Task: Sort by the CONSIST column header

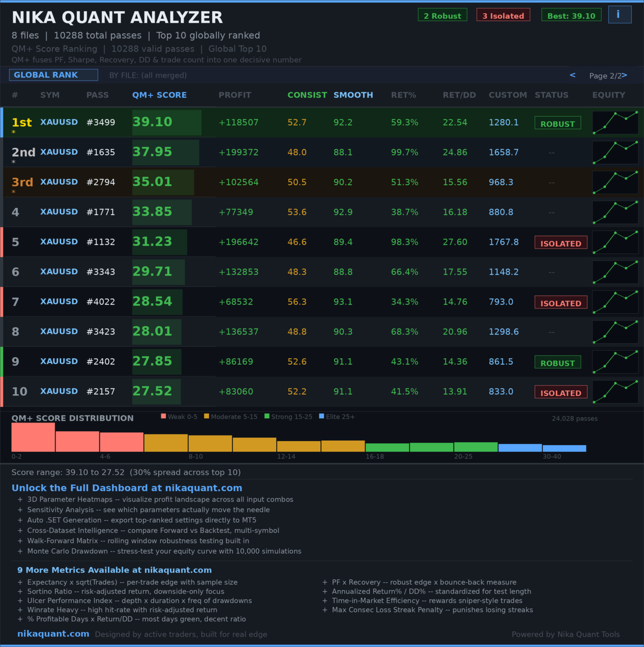Action: 307,95
